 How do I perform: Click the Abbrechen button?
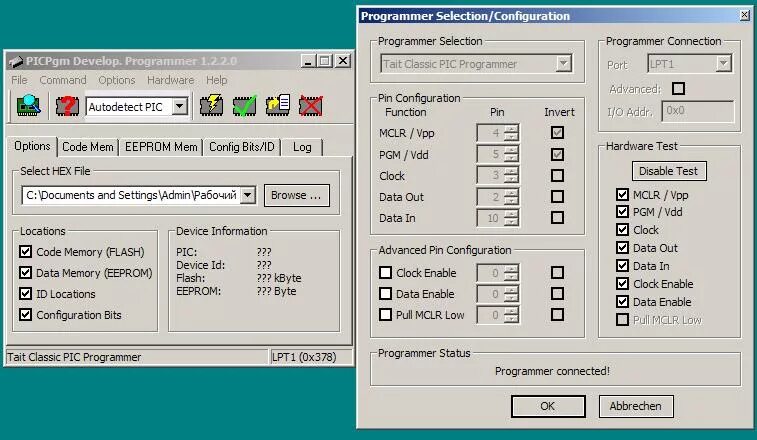coord(636,406)
